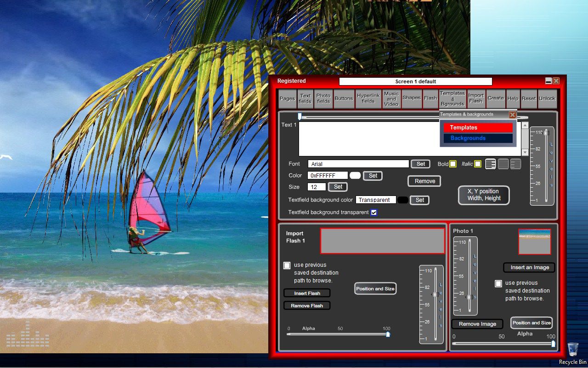
Task: Click the white text color swatch
Action: pyautogui.click(x=355, y=175)
